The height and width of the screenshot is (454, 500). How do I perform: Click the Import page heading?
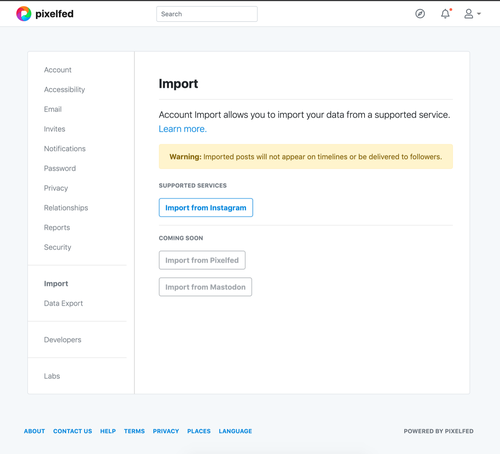point(178,84)
